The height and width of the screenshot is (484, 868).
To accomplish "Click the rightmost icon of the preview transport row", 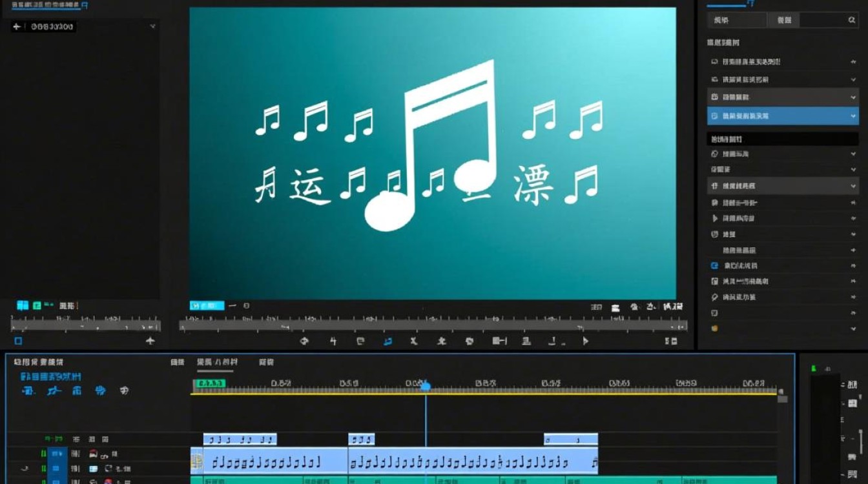I will (x=672, y=341).
